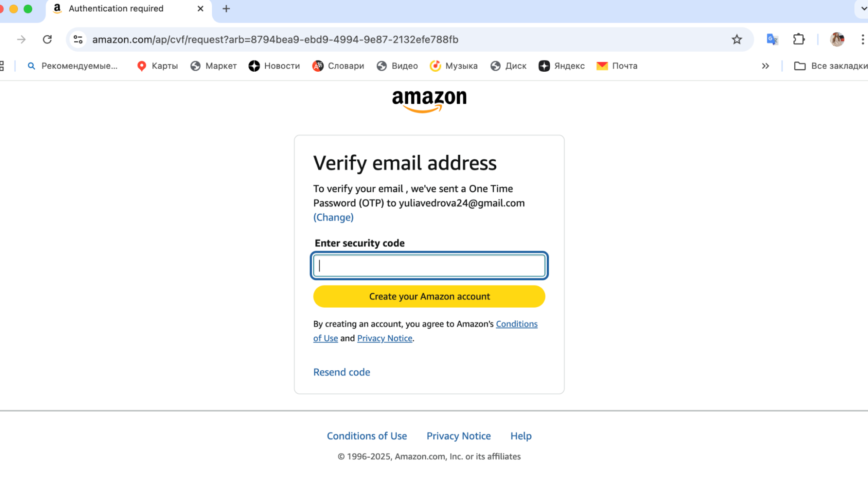The image size is (868, 495).
Task: Open the Карты bookmark
Action: click(157, 66)
